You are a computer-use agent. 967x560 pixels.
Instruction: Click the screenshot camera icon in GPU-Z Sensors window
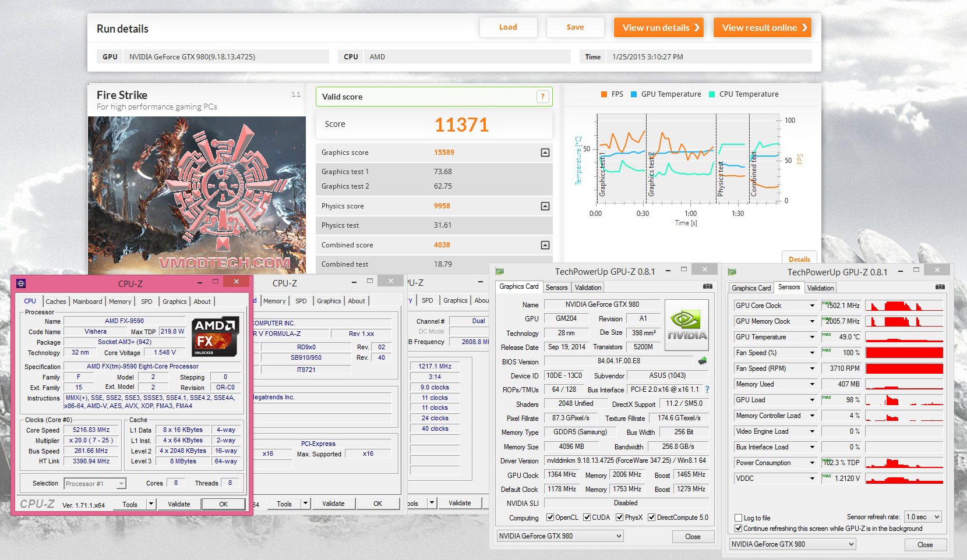tap(940, 287)
